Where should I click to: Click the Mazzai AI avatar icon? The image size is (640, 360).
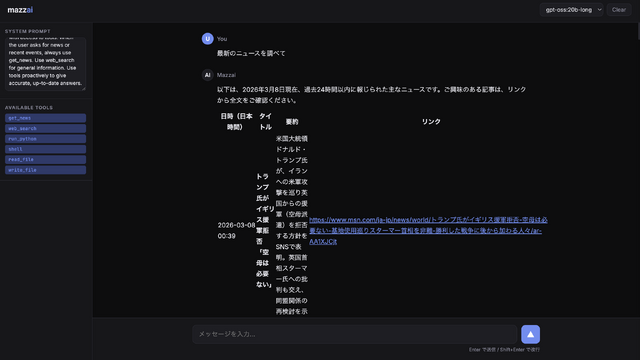pyautogui.click(x=207, y=75)
